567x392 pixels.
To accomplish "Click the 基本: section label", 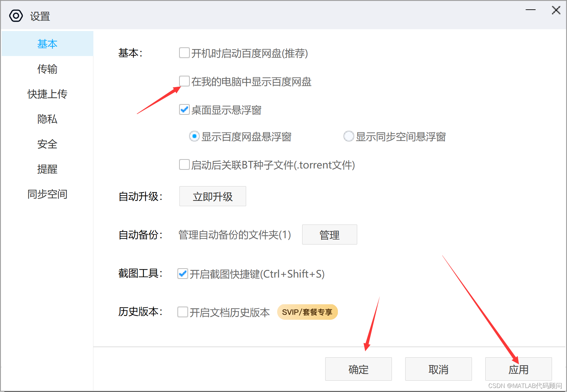I will coord(130,53).
